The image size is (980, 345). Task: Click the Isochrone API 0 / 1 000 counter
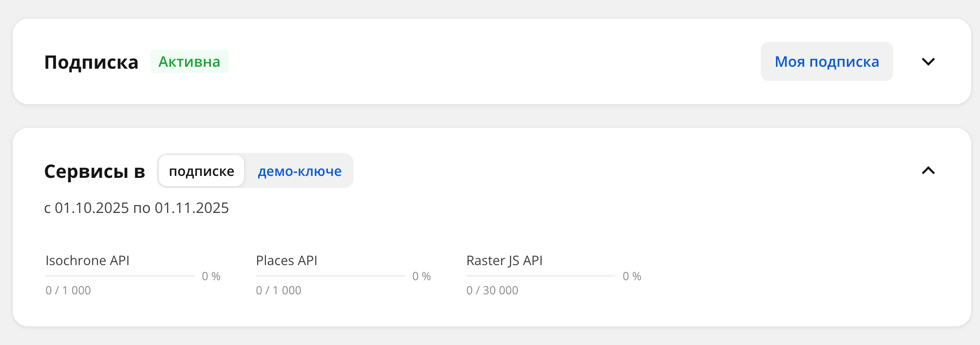(x=68, y=290)
